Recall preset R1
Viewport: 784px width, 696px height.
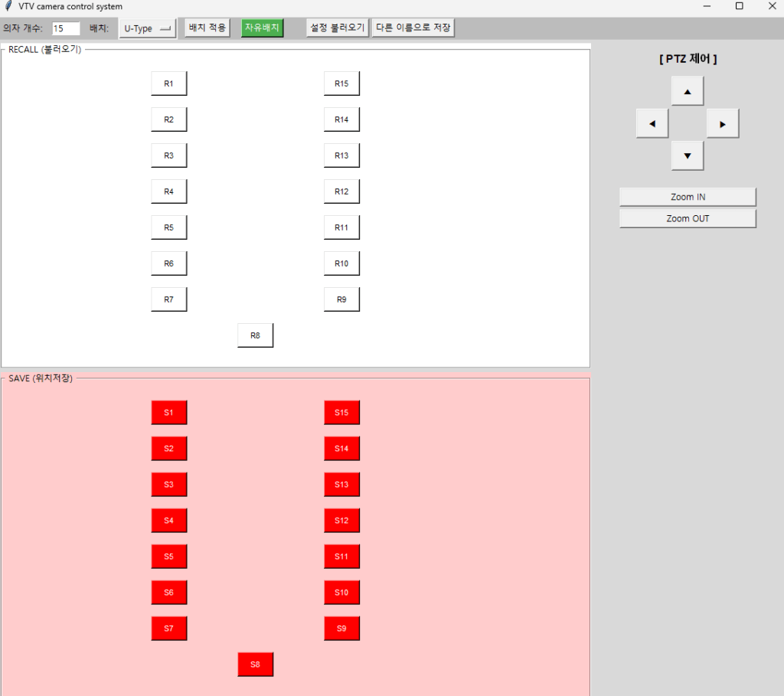[x=168, y=83]
